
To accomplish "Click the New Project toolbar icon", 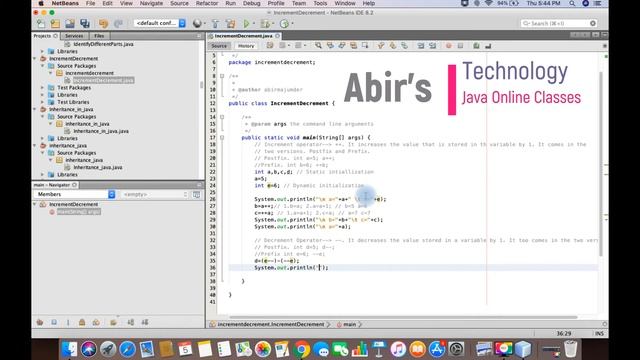I will [x=55, y=24].
